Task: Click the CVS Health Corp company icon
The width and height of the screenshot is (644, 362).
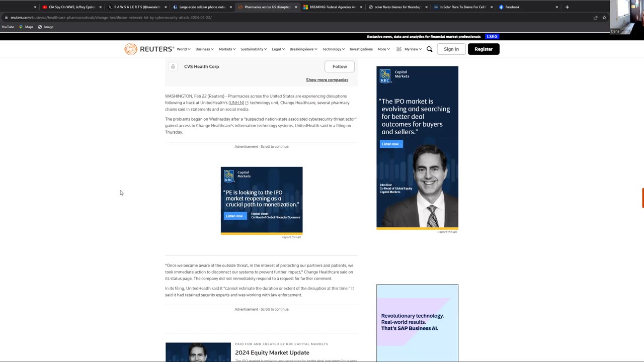Action: point(173,66)
